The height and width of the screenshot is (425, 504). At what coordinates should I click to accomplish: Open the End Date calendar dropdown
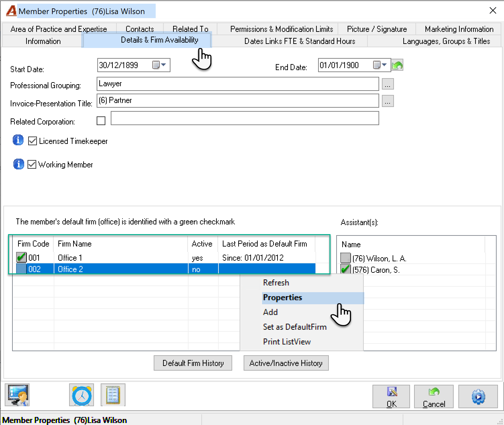click(381, 65)
